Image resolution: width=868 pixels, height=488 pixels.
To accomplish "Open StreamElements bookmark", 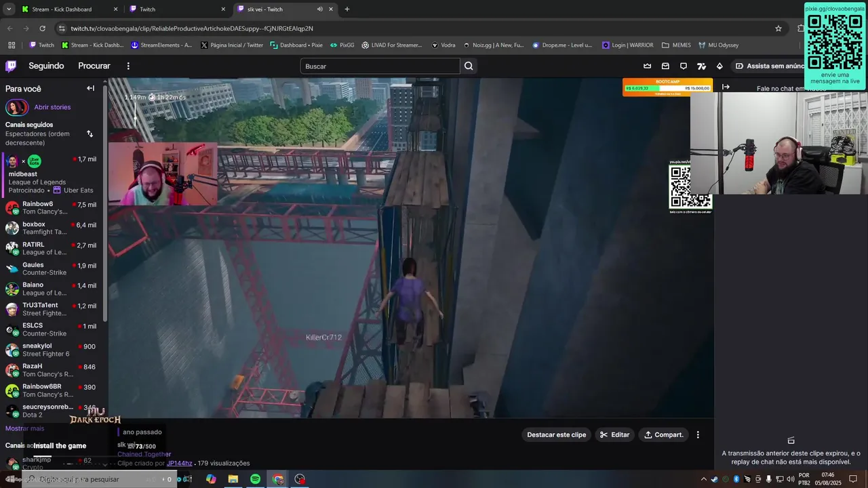I will pos(161,45).
